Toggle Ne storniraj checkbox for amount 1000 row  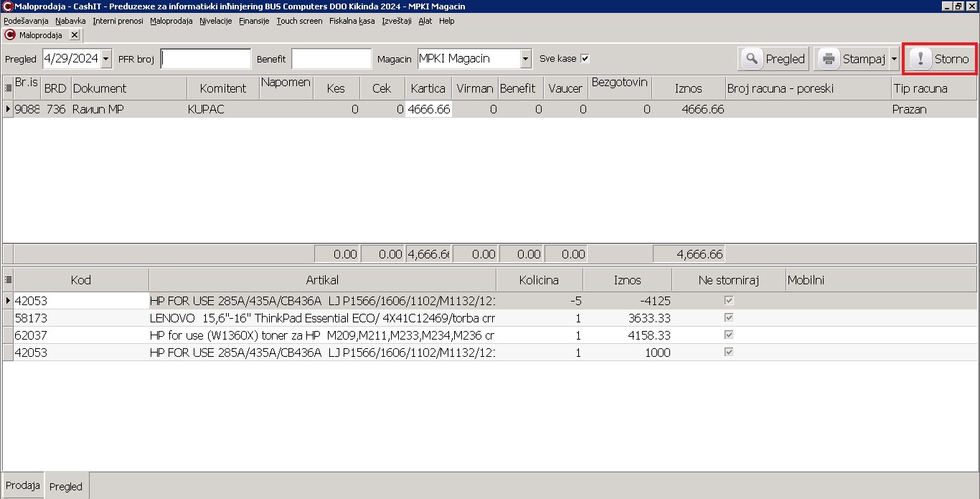(729, 353)
